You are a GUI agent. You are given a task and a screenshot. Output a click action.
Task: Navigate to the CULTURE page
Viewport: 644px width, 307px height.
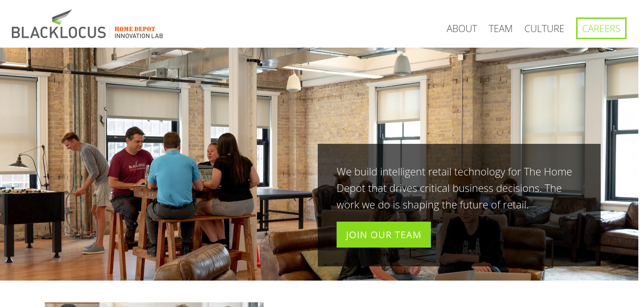point(544,29)
